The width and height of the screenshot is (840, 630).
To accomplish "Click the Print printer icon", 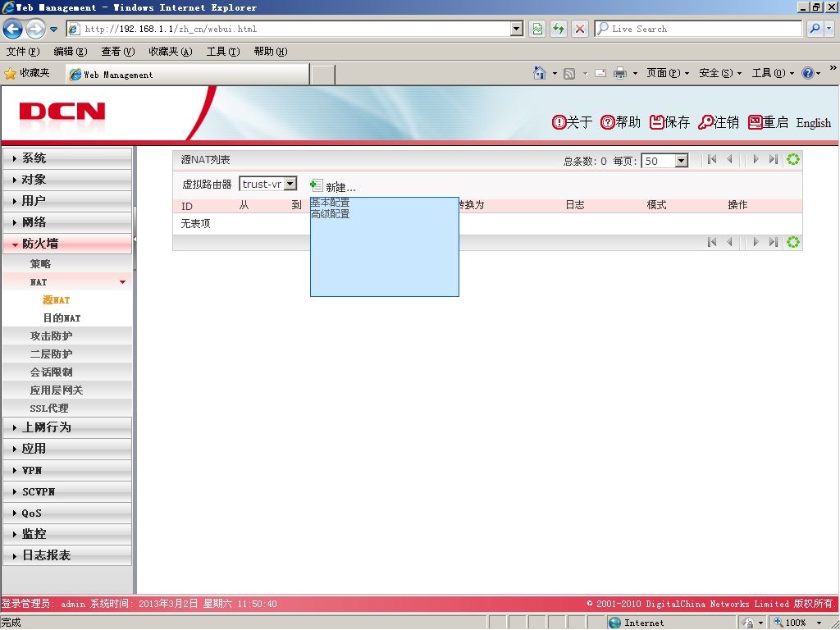I will pyautogui.click(x=620, y=73).
